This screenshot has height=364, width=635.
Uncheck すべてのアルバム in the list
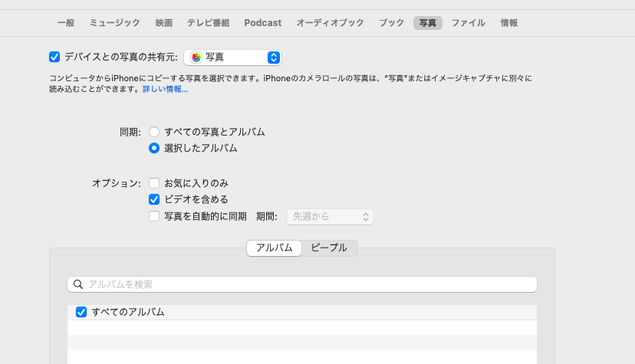(x=81, y=312)
